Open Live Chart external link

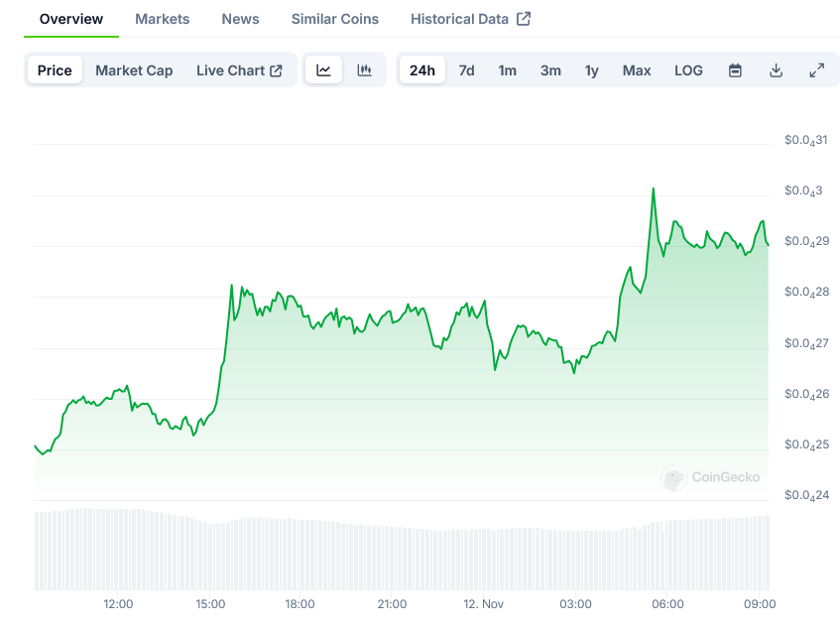click(x=239, y=70)
